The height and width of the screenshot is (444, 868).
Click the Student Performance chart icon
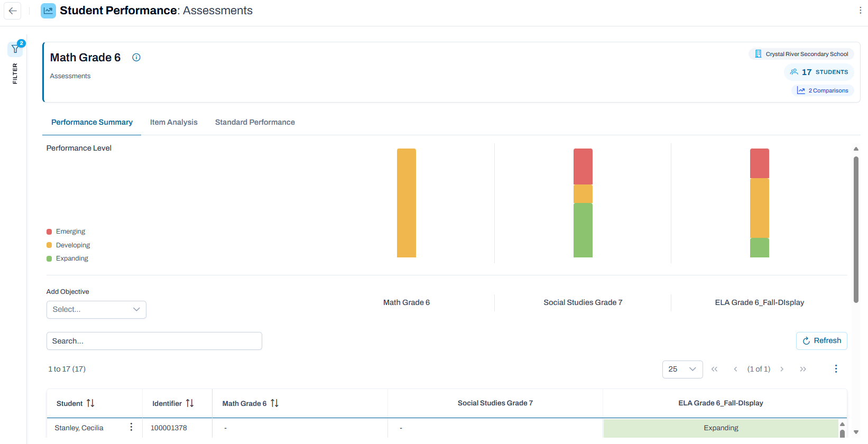[48, 11]
